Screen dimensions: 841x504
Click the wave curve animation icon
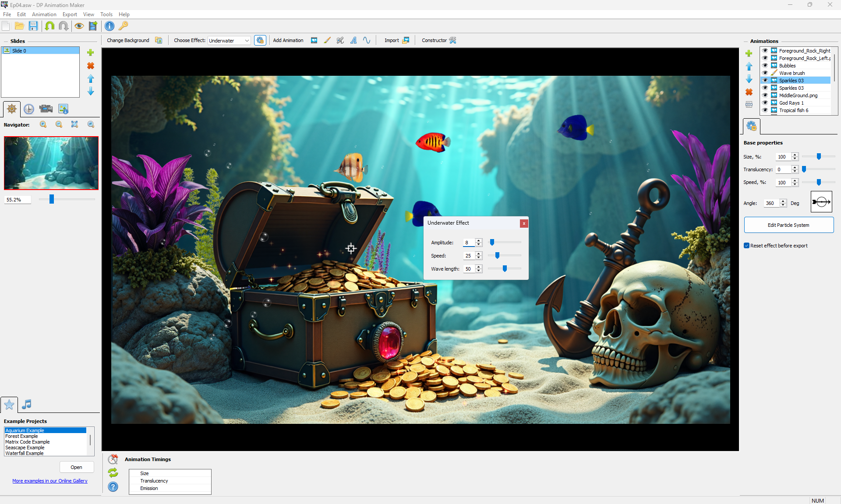(x=367, y=40)
